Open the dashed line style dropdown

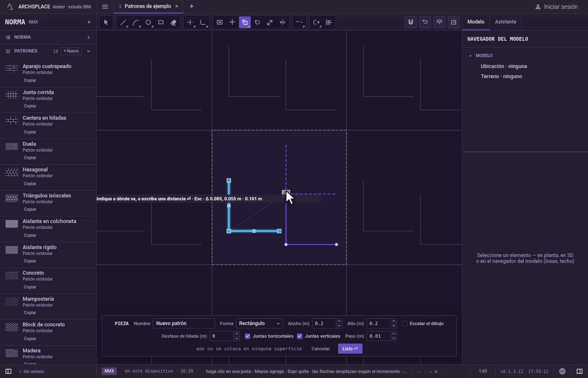click(299, 22)
